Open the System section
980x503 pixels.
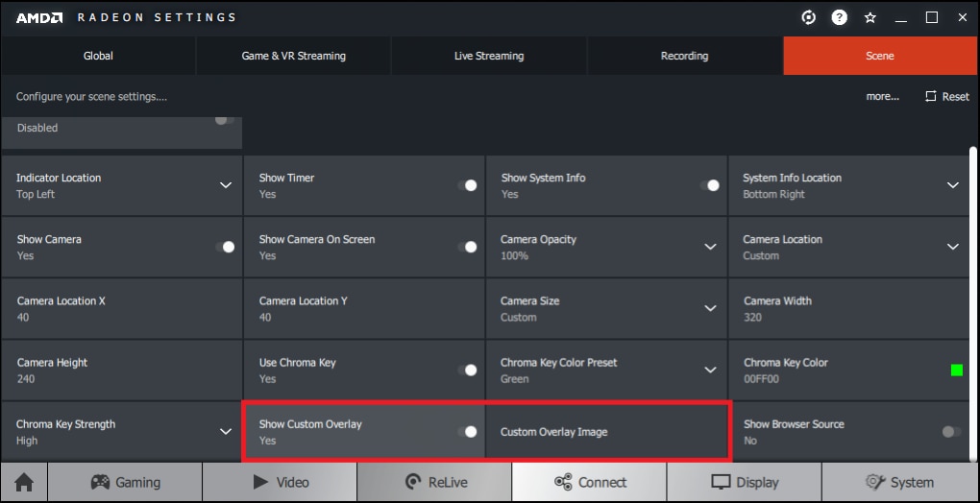coord(900,482)
